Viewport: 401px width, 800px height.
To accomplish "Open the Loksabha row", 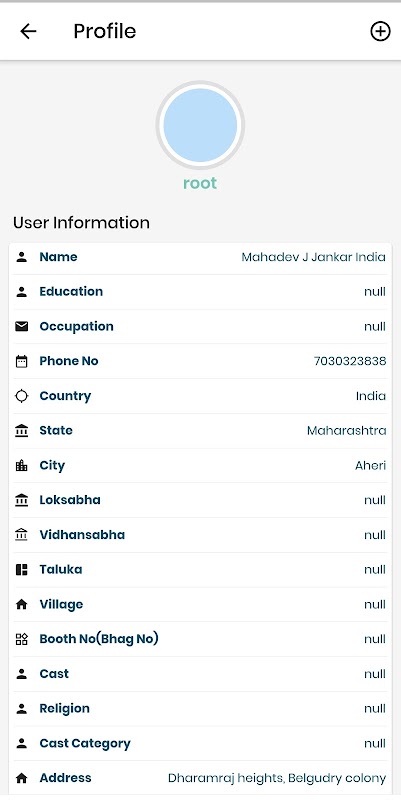I will (200, 500).
